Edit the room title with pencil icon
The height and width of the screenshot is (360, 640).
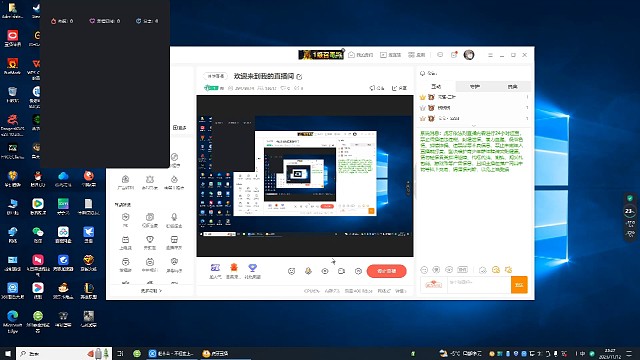[299, 77]
